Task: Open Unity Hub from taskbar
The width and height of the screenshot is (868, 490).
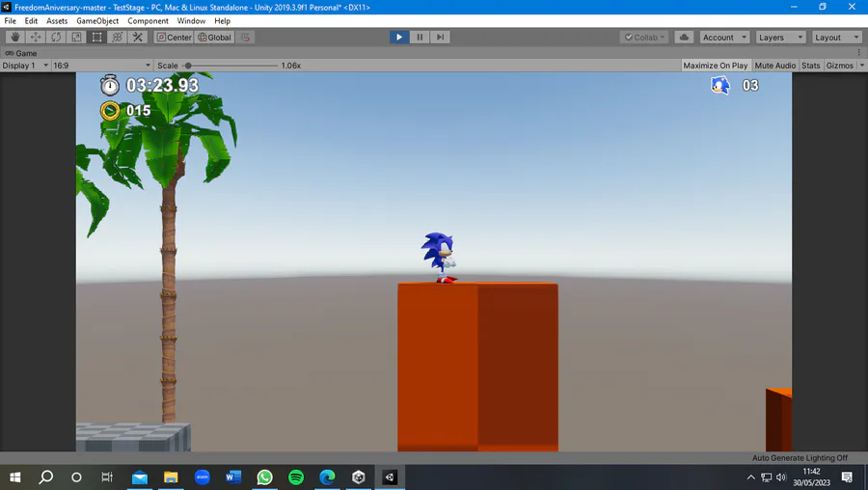Action: [358, 476]
